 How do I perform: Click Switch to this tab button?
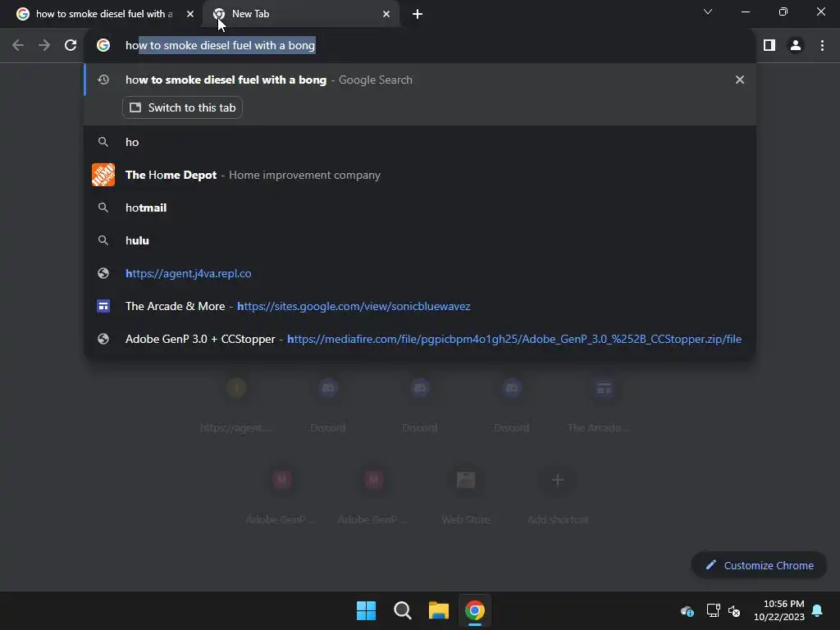183,107
